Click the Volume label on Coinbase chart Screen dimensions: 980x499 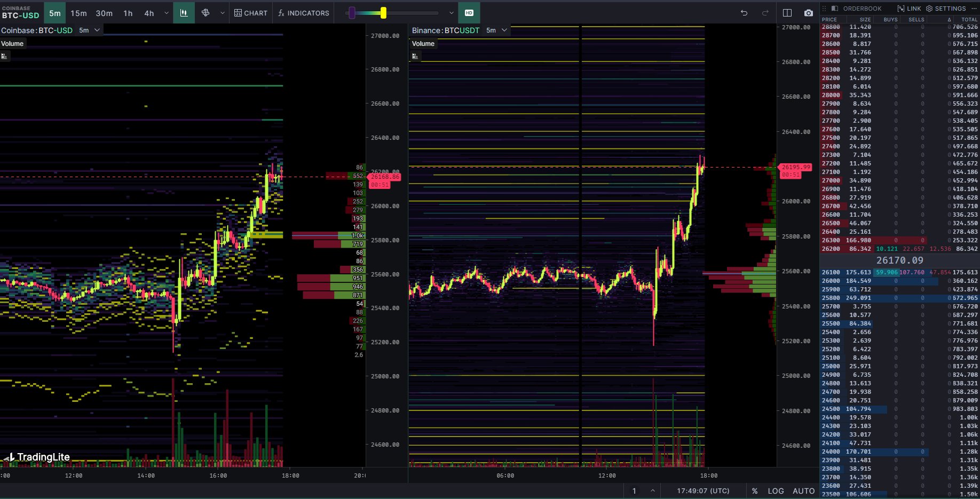(12, 44)
